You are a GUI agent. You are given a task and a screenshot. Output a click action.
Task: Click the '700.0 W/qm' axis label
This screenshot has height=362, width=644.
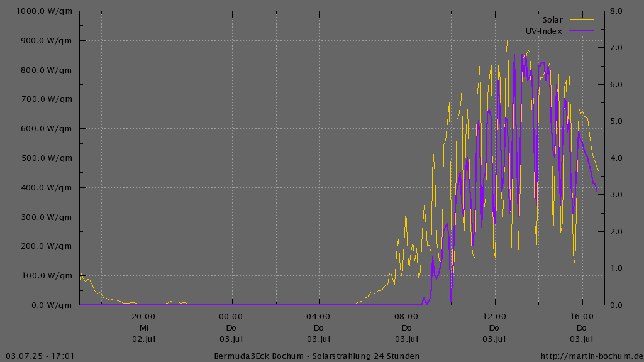coord(47,99)
